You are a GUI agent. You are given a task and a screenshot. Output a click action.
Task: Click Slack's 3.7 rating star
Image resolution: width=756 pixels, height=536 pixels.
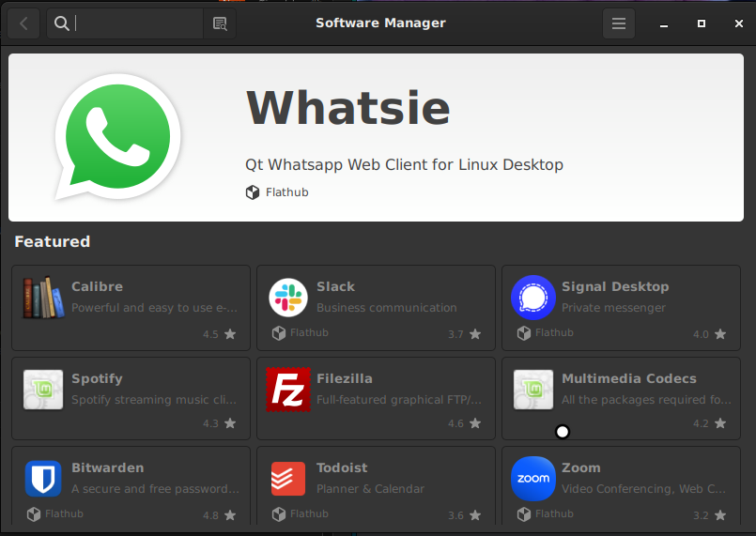tap(475, 334)
